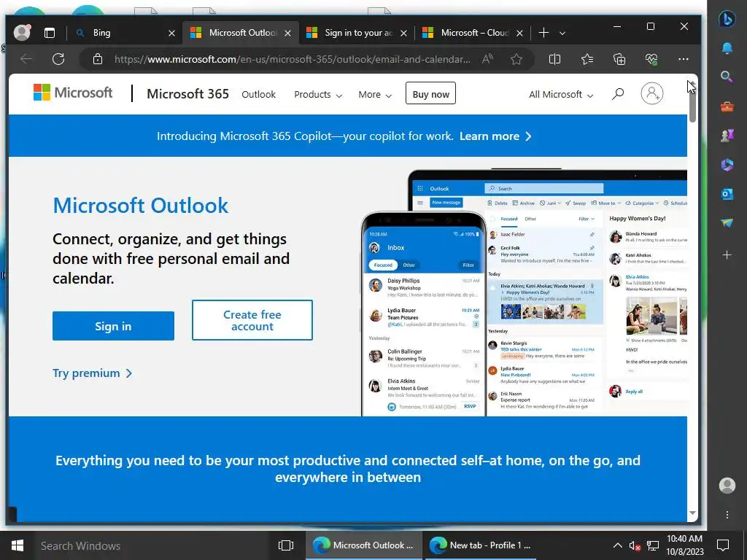This screenshot has width=747, height=560.
Task: Open the Drop paper-plane sidebar icon
Action: (x=727, y=223)
